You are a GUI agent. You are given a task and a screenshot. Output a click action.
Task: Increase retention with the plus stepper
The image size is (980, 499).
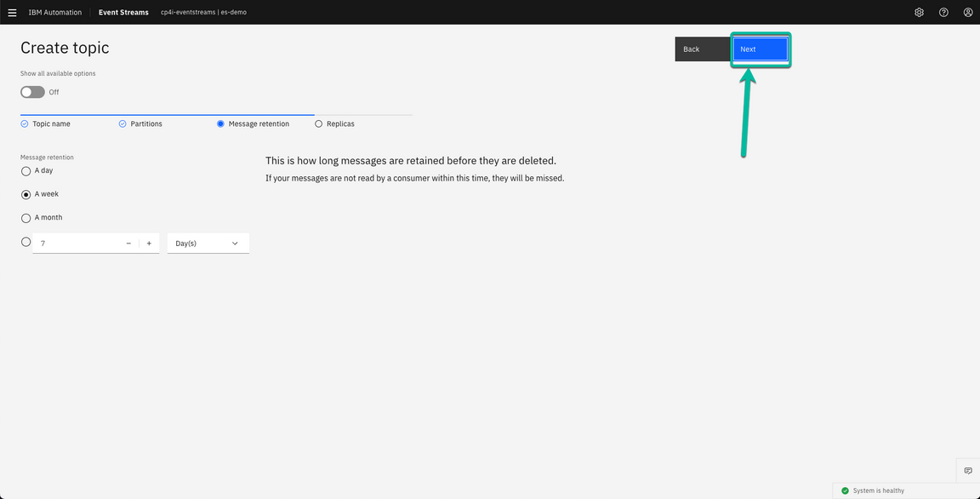tap(148, 243)
